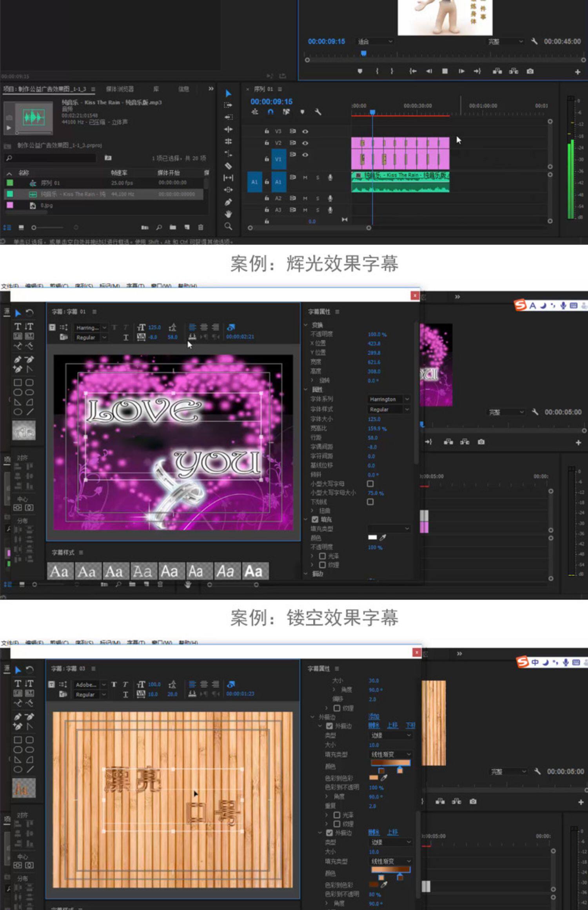Screen dimensions: 588x910
Task: Open the 序列 01 timeline panel menu
Action: (x=279, y=89)
